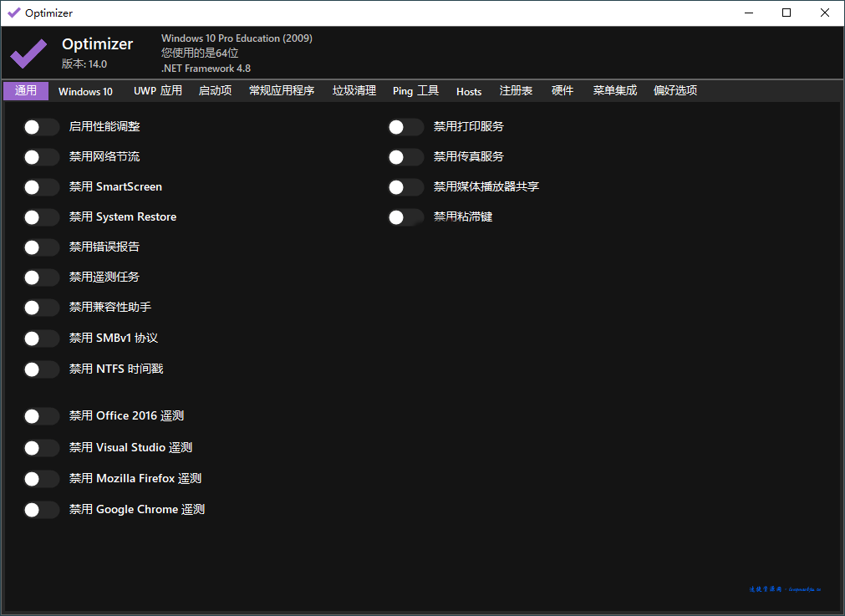This screenshot has width=845, height=616.
Task: Open the 垃圾清理 tab
Action: pyautogui.click(x=354, y=90)
